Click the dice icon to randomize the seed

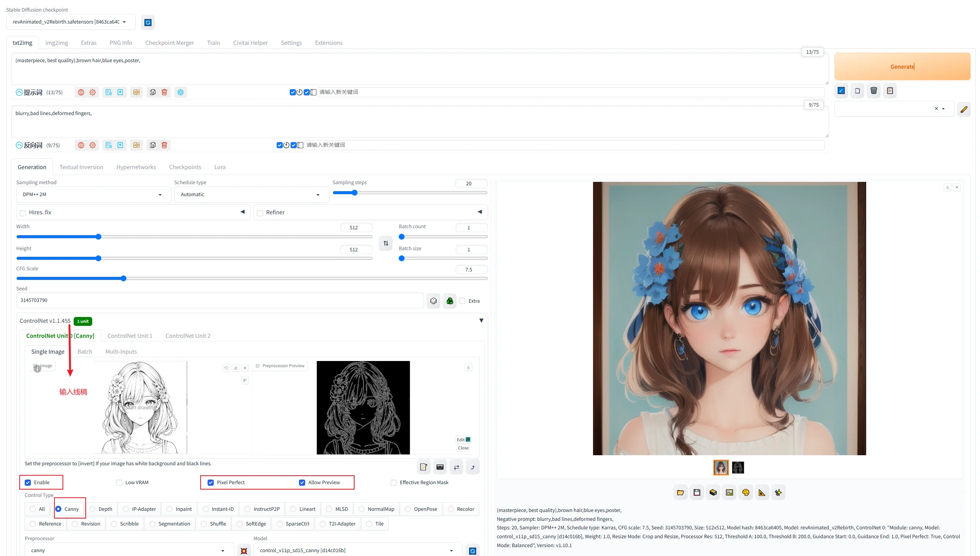coord(434,301)
